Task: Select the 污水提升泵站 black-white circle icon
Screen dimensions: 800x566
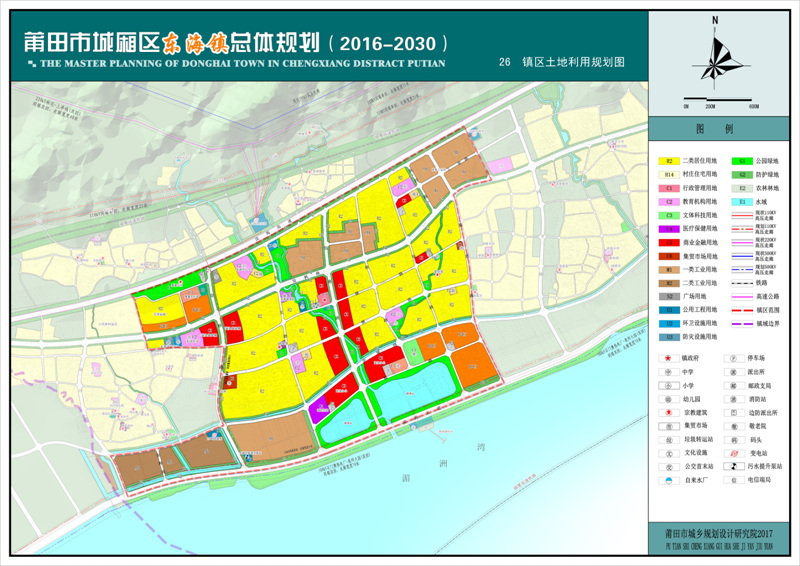Action: point(732,466)
